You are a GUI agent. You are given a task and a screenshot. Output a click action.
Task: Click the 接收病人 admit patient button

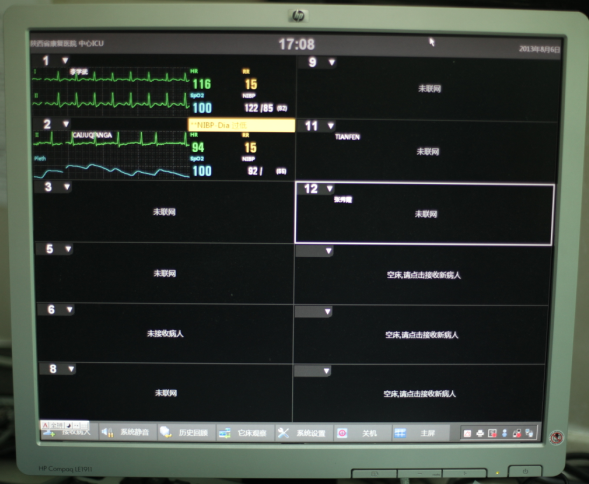[x=69, y=432]
